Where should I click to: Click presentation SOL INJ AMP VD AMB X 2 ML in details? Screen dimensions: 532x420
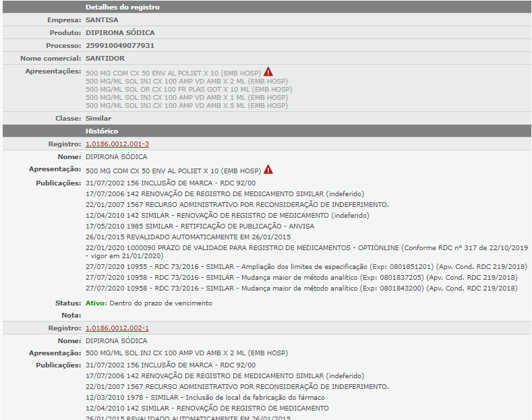187,82
